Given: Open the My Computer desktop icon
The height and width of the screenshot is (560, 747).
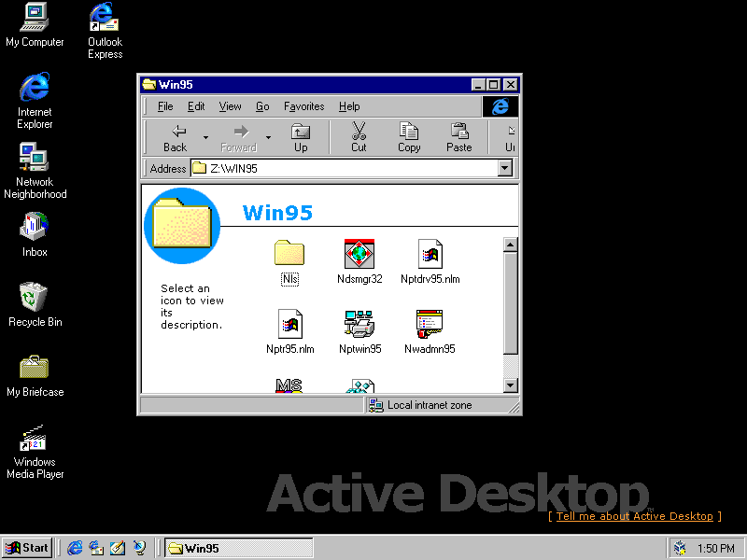Looking at the screenshot, I should (x=35, y=25).
